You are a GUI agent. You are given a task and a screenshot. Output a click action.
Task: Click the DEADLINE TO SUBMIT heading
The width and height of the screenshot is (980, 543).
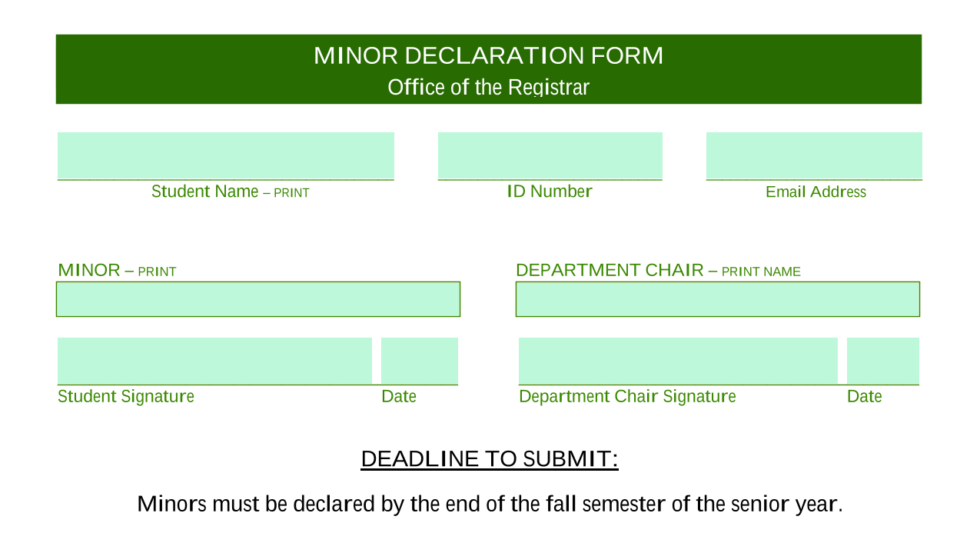click(490, 459)
